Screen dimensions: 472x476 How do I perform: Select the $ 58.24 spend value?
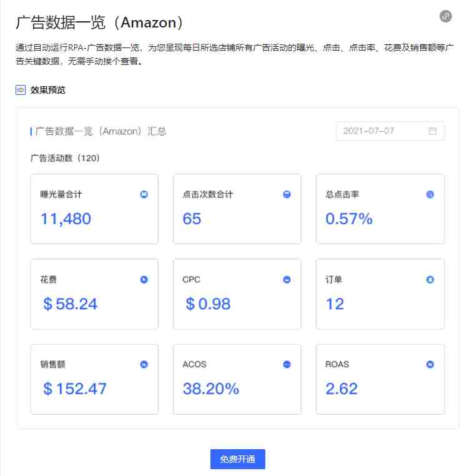coord(71,304)
